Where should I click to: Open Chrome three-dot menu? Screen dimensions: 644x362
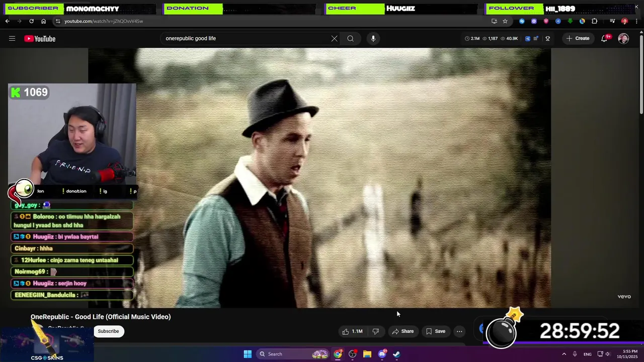coord(636,21)
